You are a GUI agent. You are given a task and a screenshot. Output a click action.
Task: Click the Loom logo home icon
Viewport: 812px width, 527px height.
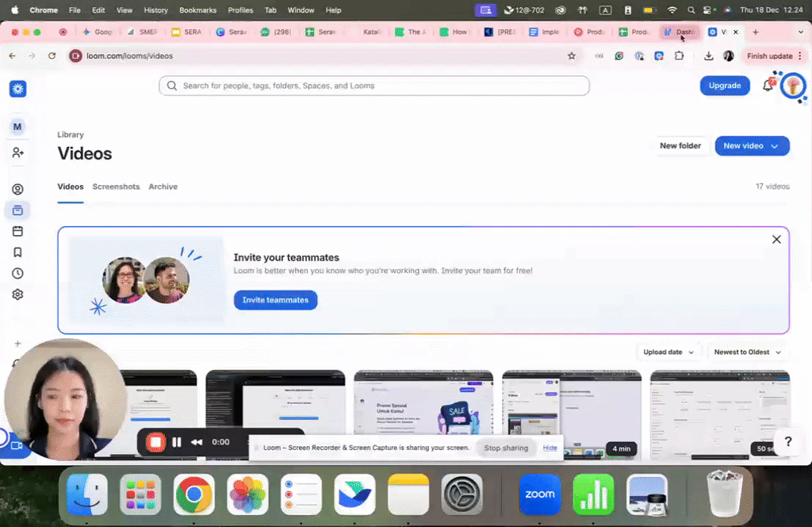click(x=17, y=89)
